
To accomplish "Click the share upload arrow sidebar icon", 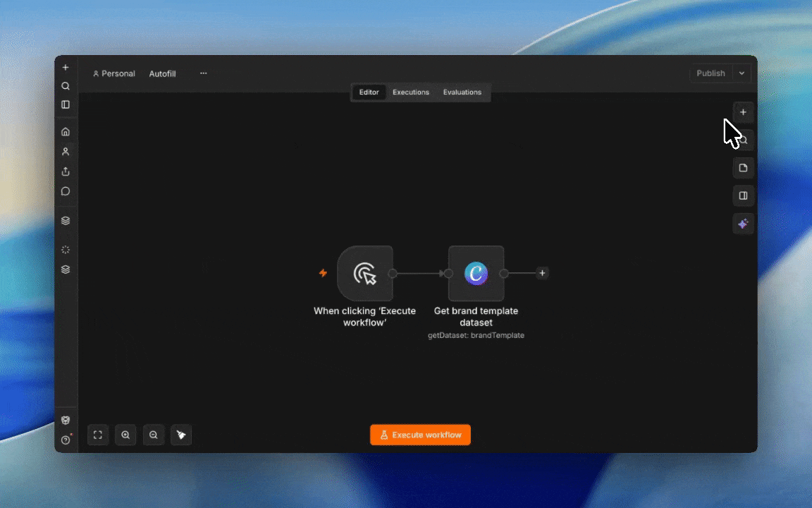I will 66,171.
